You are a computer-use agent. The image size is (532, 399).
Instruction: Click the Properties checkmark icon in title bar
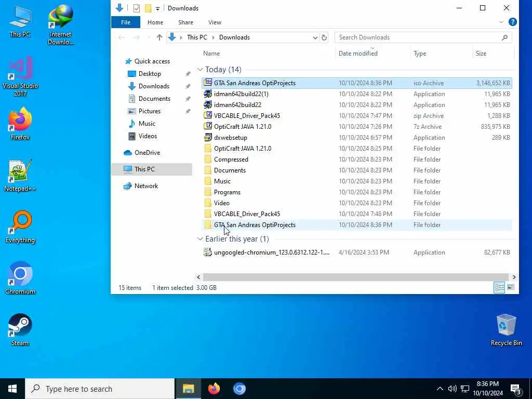pyautogui.click(x=137, y=8)
